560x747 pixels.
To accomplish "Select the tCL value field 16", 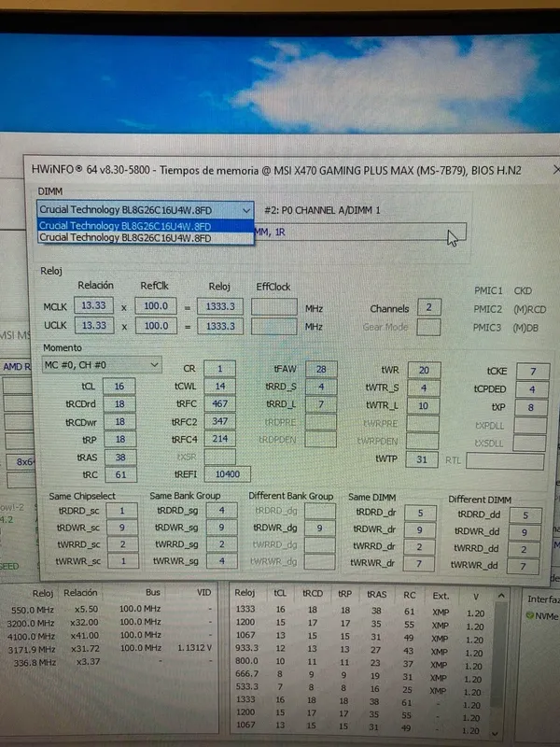I will pyautogui.click(x=119, y=387).
